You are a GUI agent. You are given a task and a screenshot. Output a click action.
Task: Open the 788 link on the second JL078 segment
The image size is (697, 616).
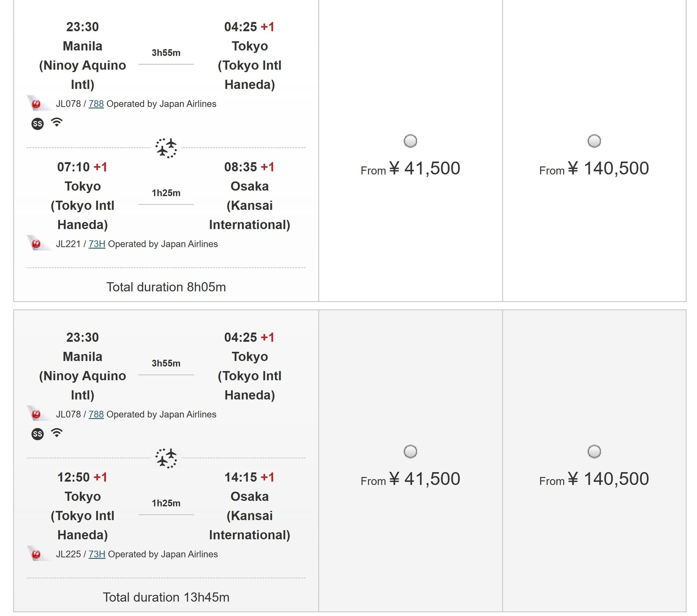pos(97,414)
